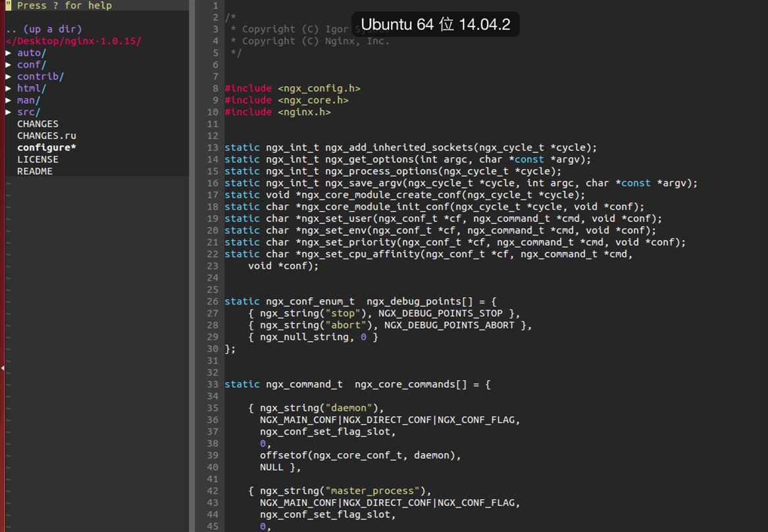768x532 pixels.
Task: Click the ngx_set_cpu_affinity declaration
Action: tap(428, 254)
